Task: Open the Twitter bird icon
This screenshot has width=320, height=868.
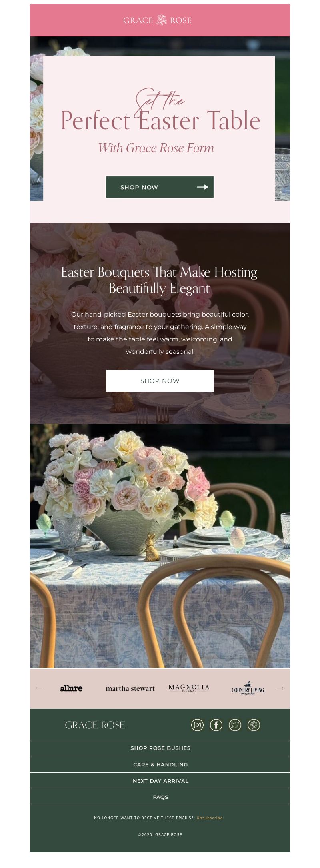Action: coord(235,725)
